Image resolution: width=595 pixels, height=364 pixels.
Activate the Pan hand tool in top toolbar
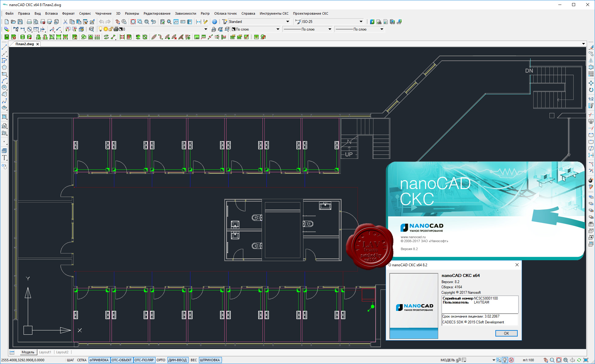point(117,22)
